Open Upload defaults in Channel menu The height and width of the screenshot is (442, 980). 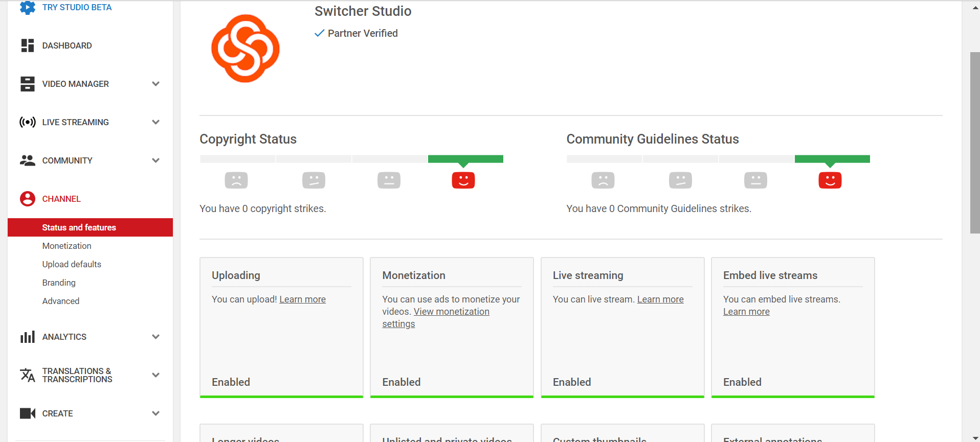point(72,264)
